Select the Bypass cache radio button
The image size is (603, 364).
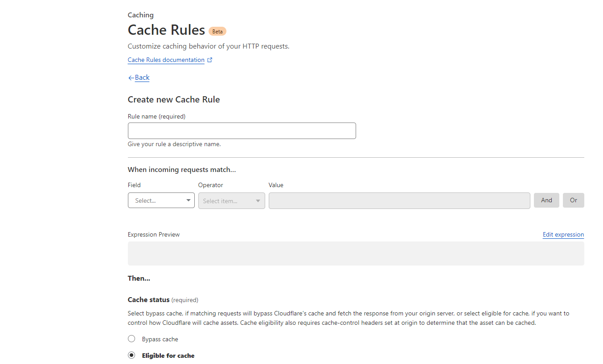[x=131, y=339]
